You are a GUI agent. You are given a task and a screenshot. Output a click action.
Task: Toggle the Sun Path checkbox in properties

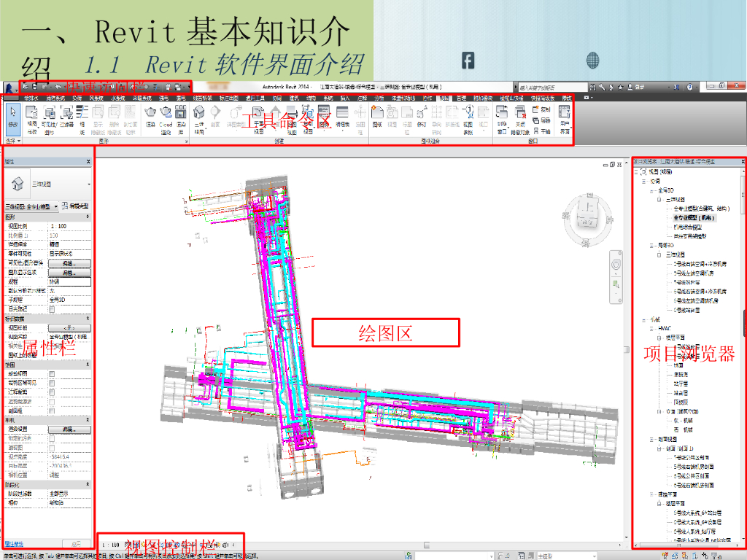pos(52,309)
